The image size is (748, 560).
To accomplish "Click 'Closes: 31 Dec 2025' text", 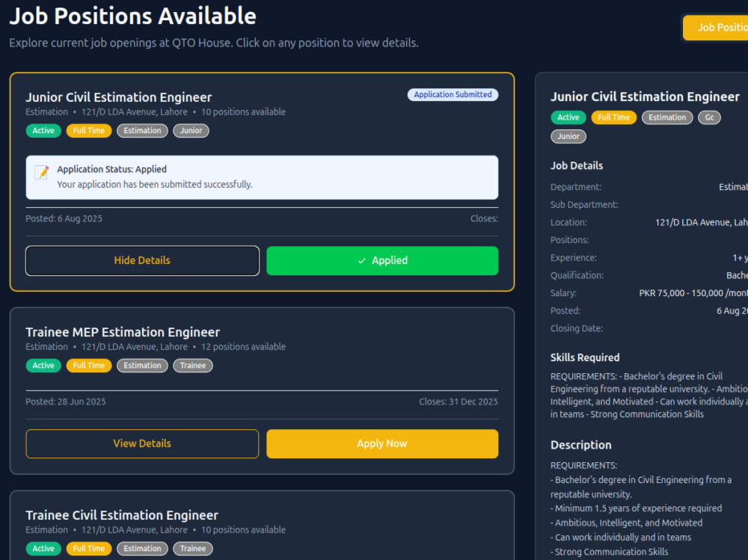I will [x=459, y=402].
